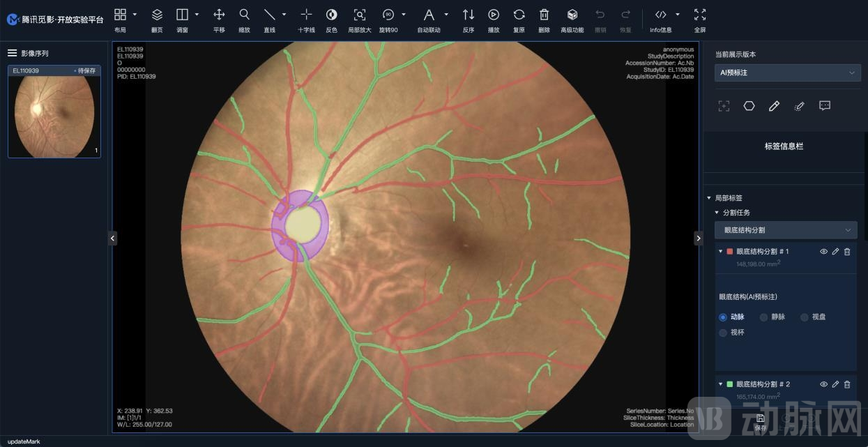Select the 静脉 radio option
Image resolution: width=868 pixels, height=447 pixels.
point(763,317)
